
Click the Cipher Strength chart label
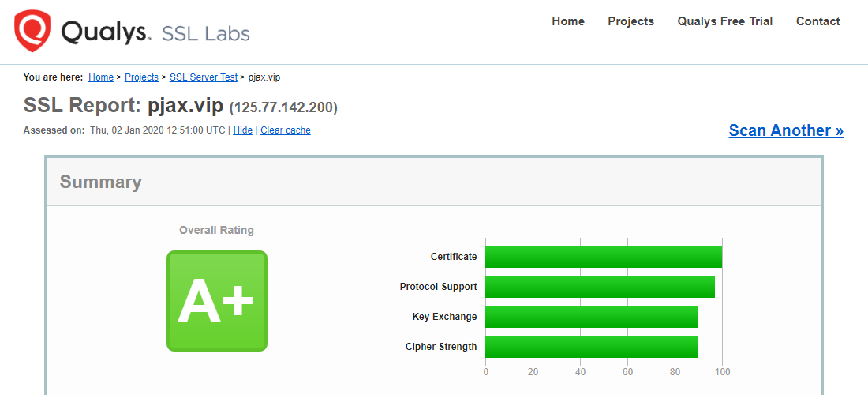[x=441, y=347]
